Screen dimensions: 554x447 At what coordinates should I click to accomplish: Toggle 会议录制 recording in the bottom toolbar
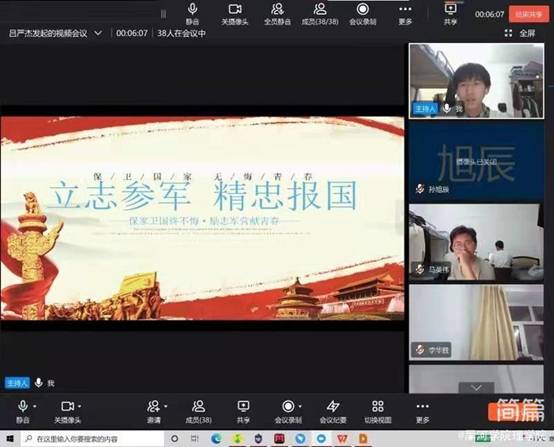tap(288, 411)
